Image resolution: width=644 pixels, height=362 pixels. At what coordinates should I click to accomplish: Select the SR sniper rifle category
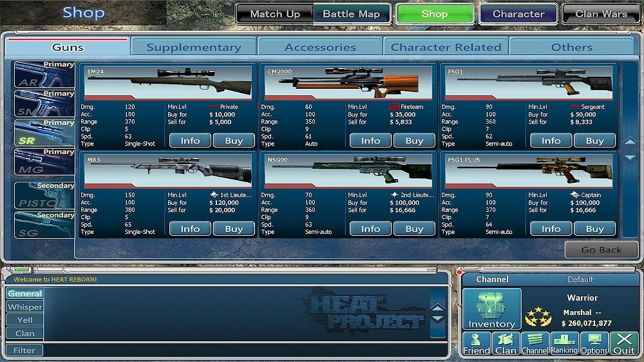[44, 133]
